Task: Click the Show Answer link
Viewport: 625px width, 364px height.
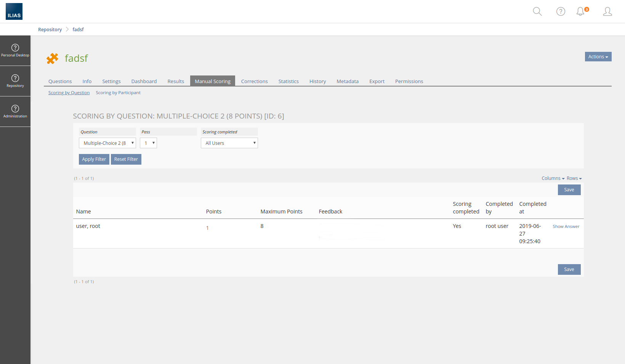Action: tap(566, 226)
